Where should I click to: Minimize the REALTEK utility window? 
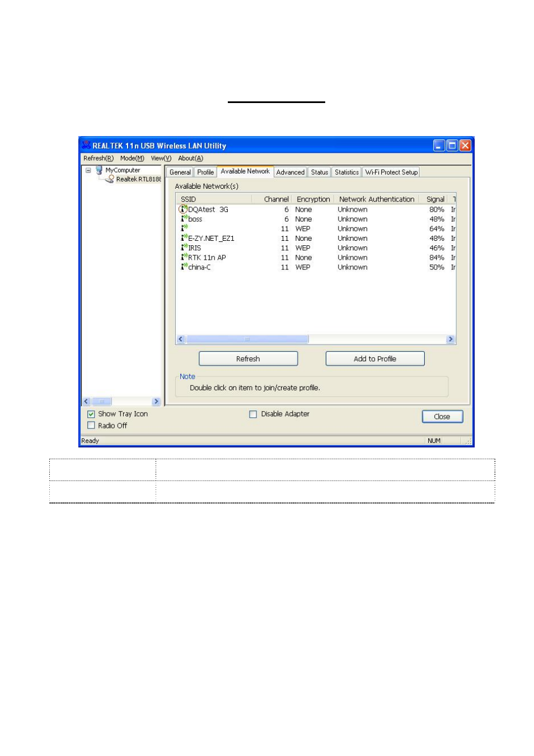(x=439, y=146)
